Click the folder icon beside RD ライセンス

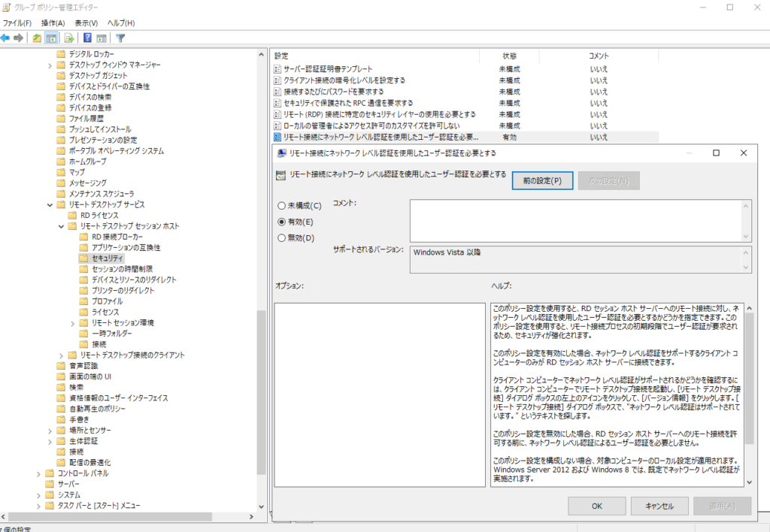(72, 215)
